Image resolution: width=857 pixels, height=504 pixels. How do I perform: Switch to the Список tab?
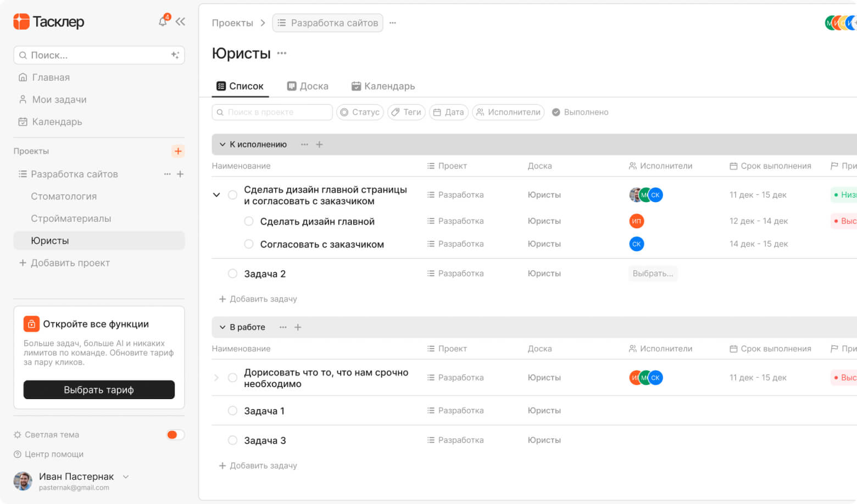coord(240,86)
